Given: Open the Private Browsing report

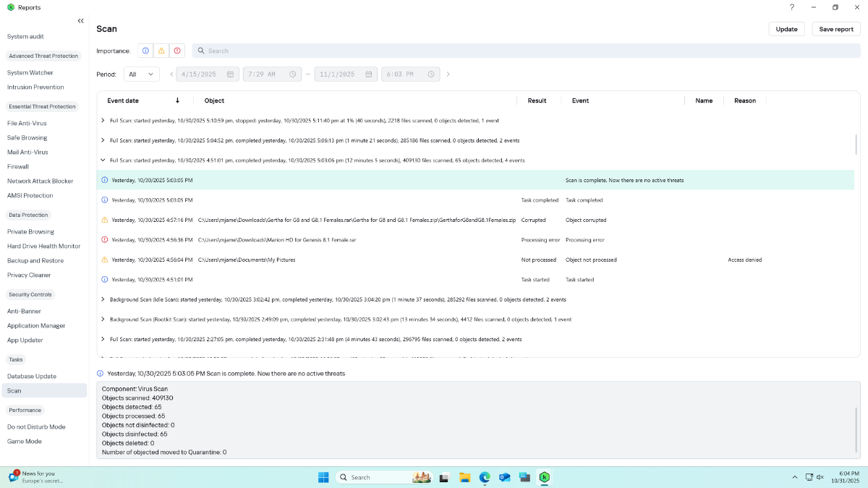Looking at the screenshot, I should pyautogui.click(x=30, y=231).
